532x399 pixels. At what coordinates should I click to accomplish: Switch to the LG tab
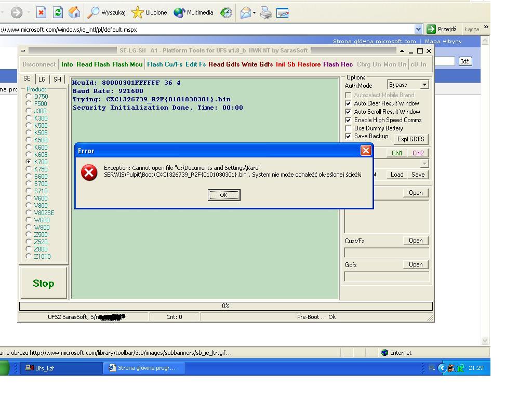[42, 79]
